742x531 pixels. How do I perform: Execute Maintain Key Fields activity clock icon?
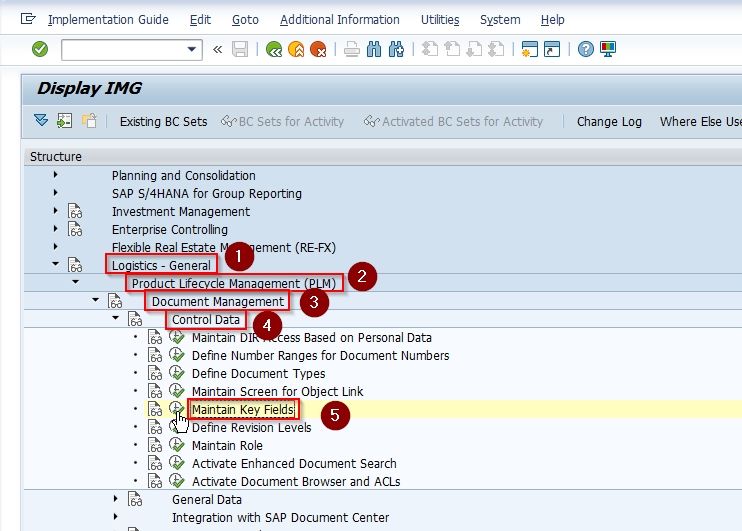[x=177, y=408]
